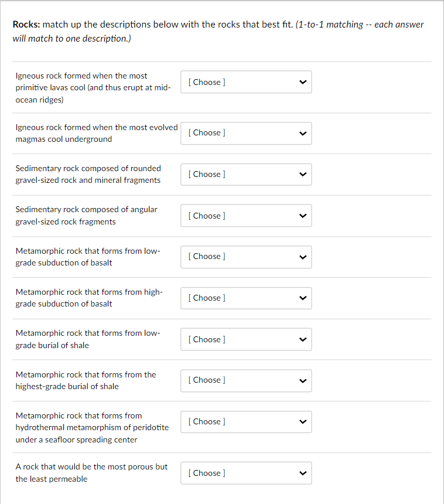Viewport: 444px width, 504px height.
Task: Click the peridotite hydrothermal metamorphism description
Action: (x=92, y=427)
